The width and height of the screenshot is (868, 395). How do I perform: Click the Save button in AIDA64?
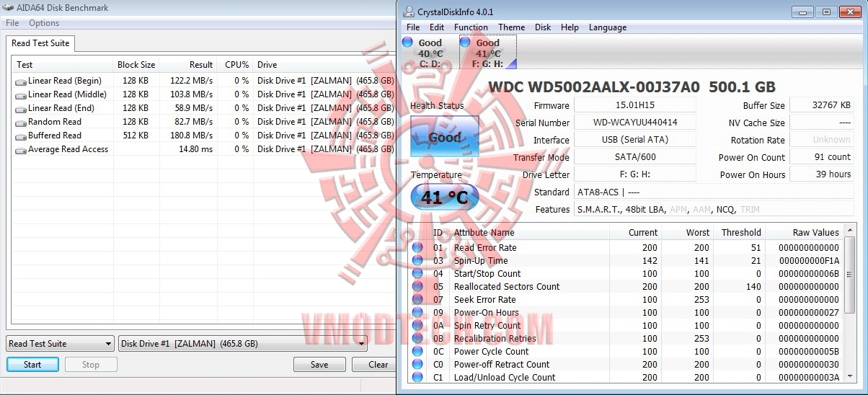tap(319, 365)
